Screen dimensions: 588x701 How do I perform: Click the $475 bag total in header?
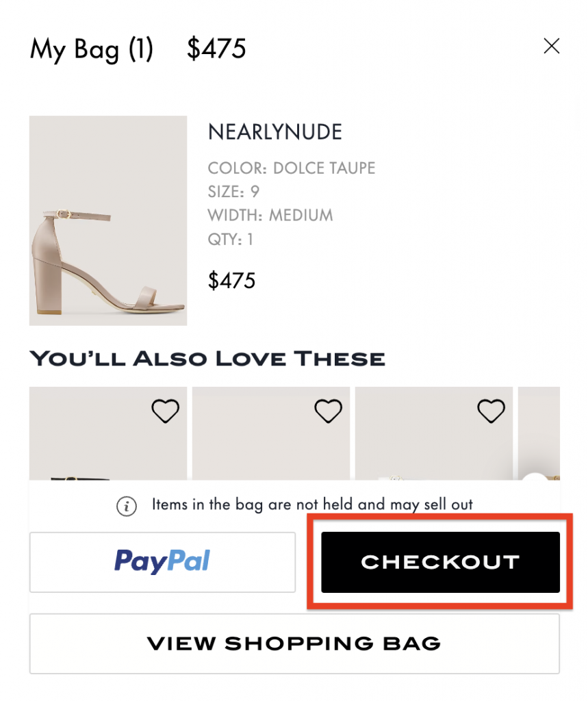pos(216,49)
